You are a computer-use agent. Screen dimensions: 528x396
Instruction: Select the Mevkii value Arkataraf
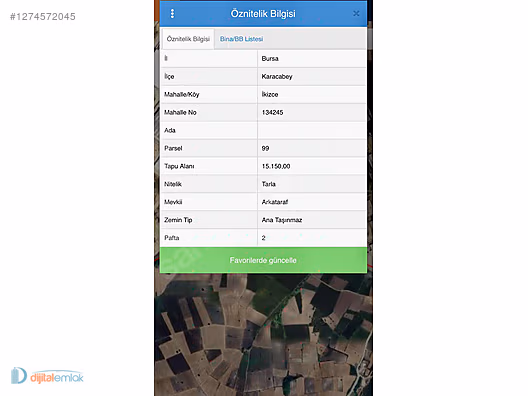[312, 202]
